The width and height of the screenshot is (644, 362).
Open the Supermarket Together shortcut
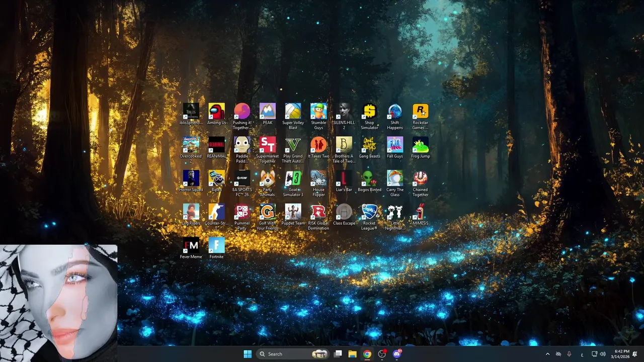[x=268, y=150]
